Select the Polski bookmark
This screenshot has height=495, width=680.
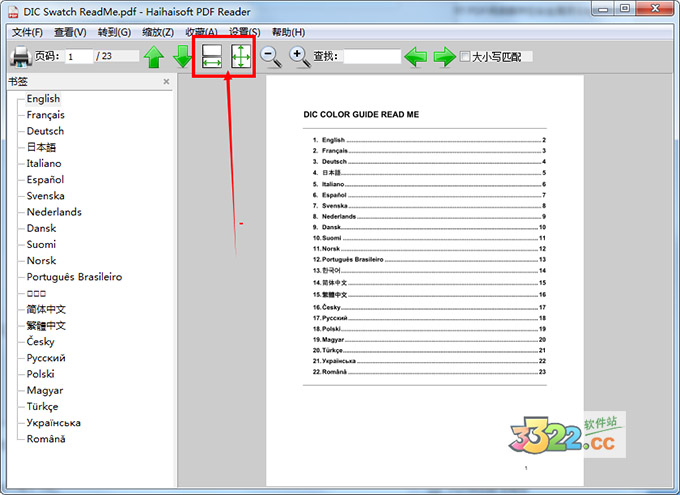tap(40, 374)
